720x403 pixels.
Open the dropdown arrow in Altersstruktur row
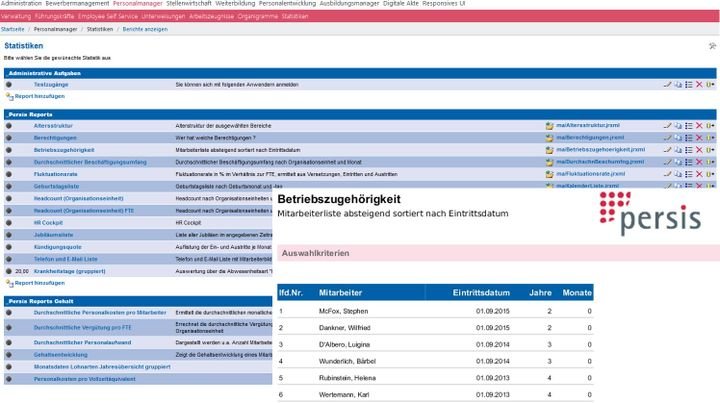710,125
